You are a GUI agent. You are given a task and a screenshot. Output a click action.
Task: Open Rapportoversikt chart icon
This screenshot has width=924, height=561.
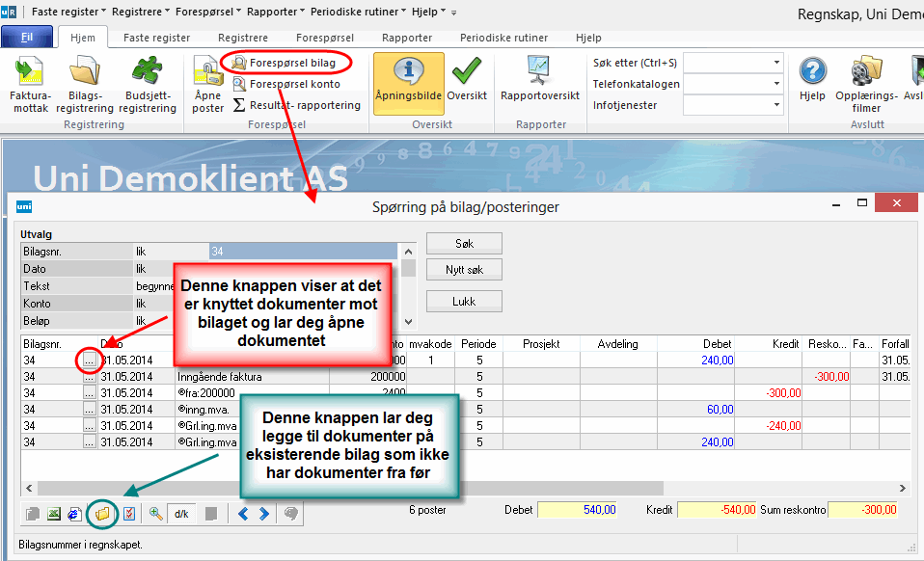coord(540,79)
